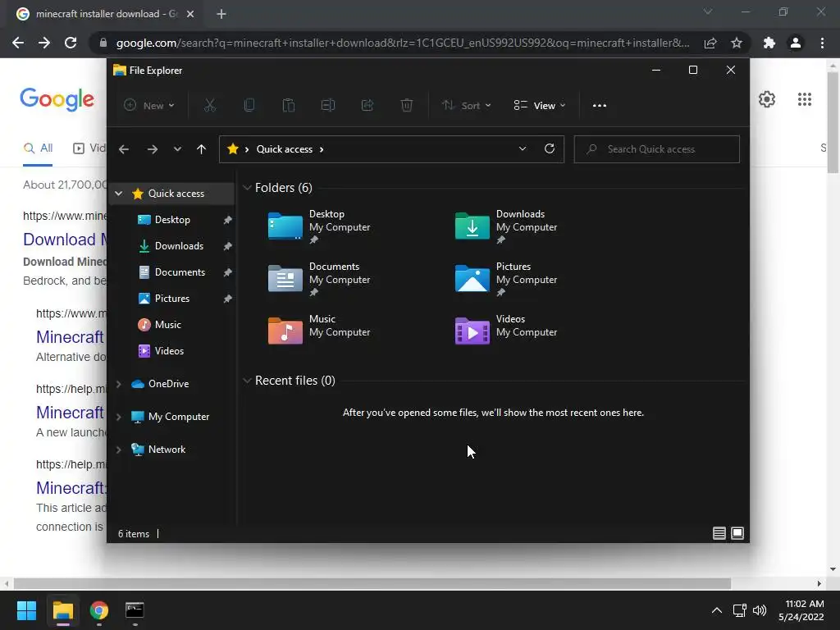Open a new Chrome tab
Viewport: 840px width, 630px height.
pyautogui.click(x=221, y=14)
